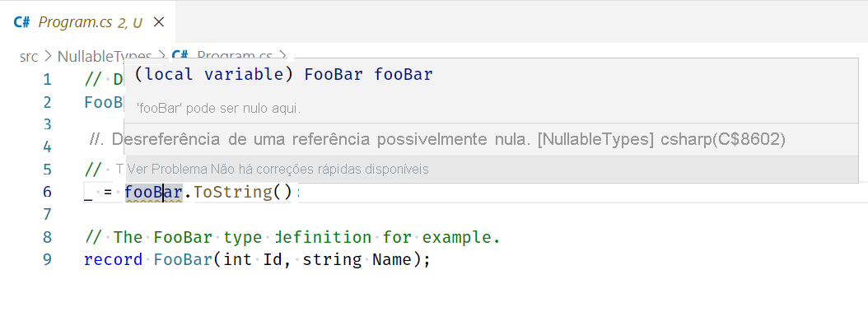Click line number 9 in the gutter
This screenshot has width=868, height=321.
coord(47,259)
